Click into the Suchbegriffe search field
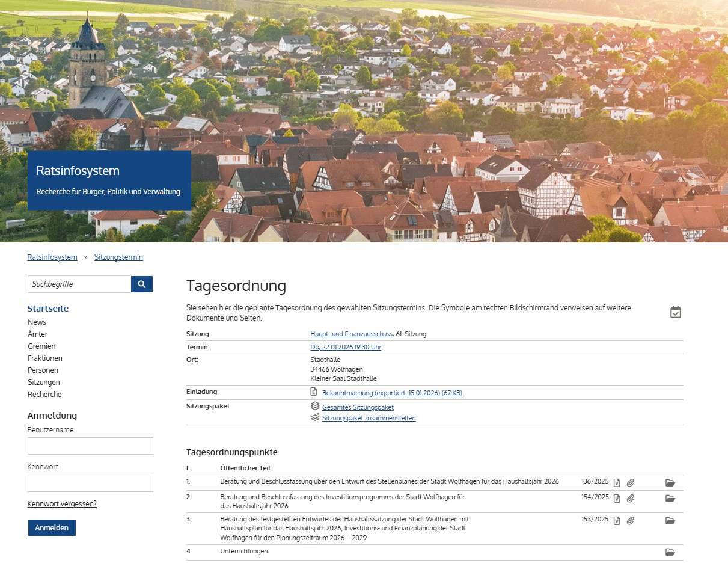 point(79,284)
